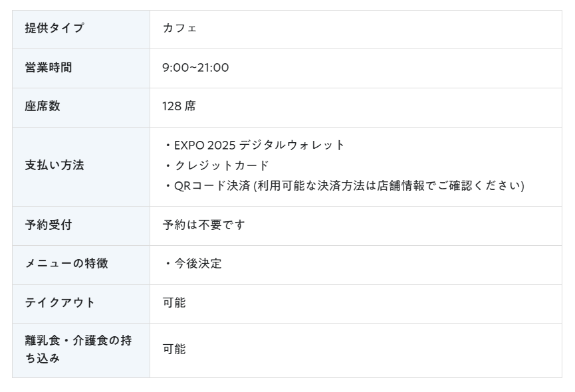Click the テイクアウト row label
Viewport: 575px width, 392px height.
coord(59,302)
